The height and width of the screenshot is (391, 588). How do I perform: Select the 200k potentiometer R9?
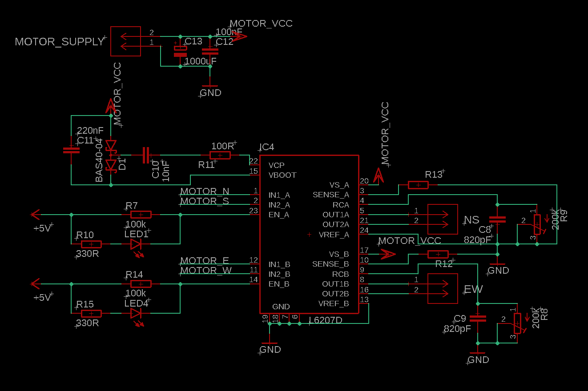pyautogui.click(x=538, y=224)
